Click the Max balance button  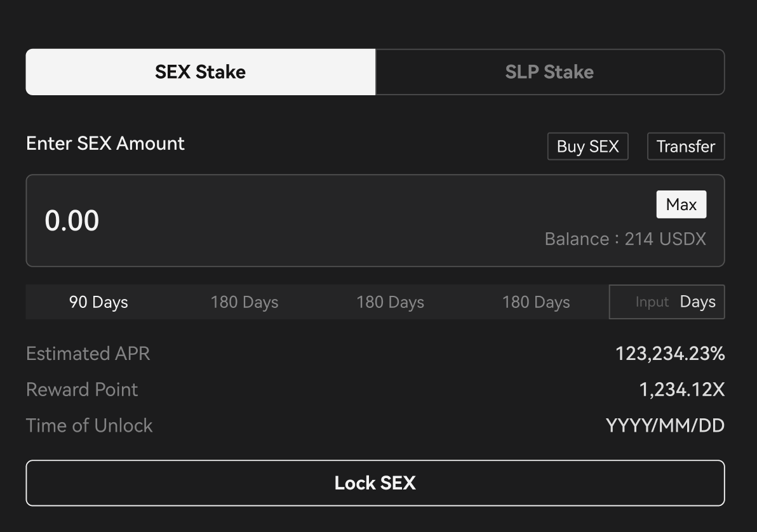(681, 204)
